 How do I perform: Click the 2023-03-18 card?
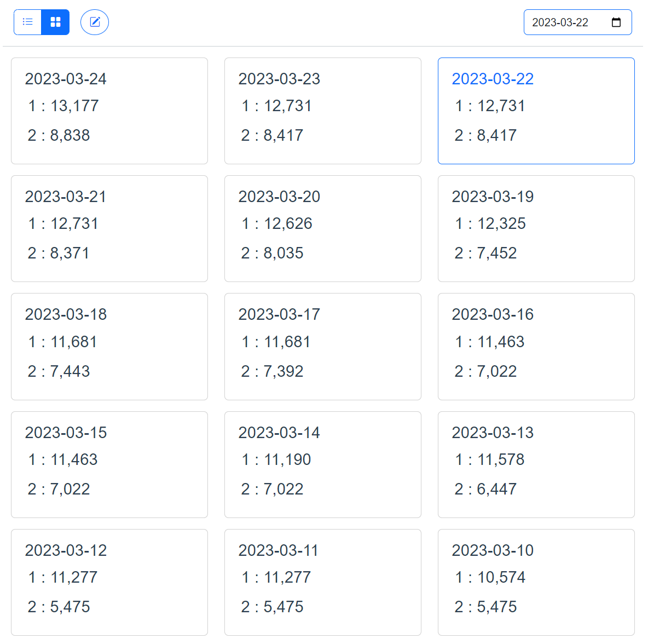coord(109,346)
